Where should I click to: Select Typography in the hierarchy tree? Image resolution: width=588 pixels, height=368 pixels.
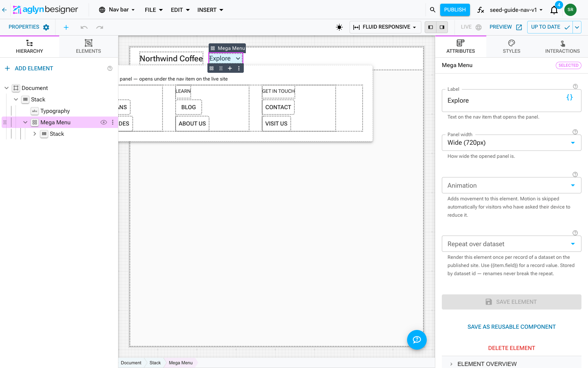tap(55, 111)
